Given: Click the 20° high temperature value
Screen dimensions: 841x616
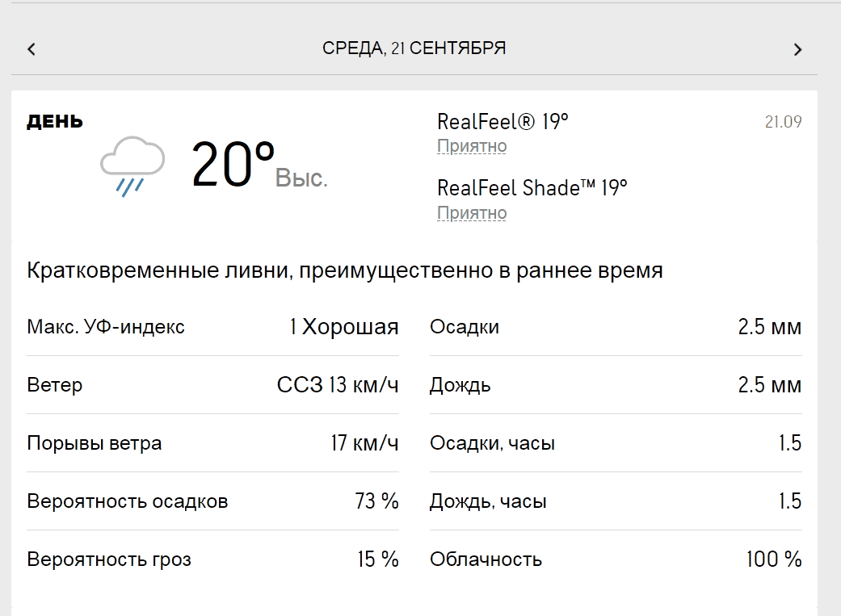Looking at the screenshot, I should click(233, 166).
